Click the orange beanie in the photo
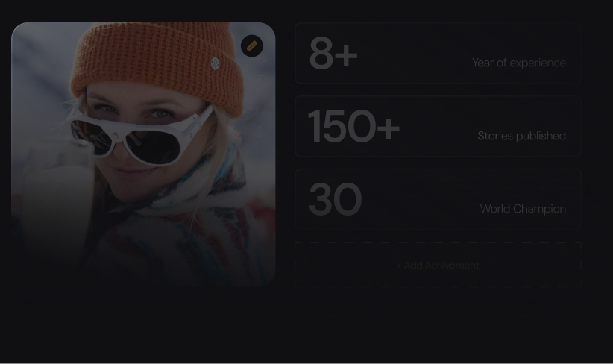Viewport: 613px width, 364px height. click(x=158, y=63)
